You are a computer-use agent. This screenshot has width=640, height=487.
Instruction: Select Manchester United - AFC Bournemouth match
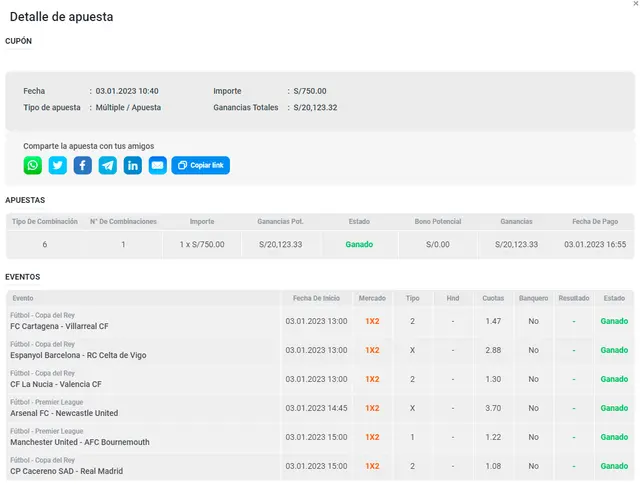80,442
